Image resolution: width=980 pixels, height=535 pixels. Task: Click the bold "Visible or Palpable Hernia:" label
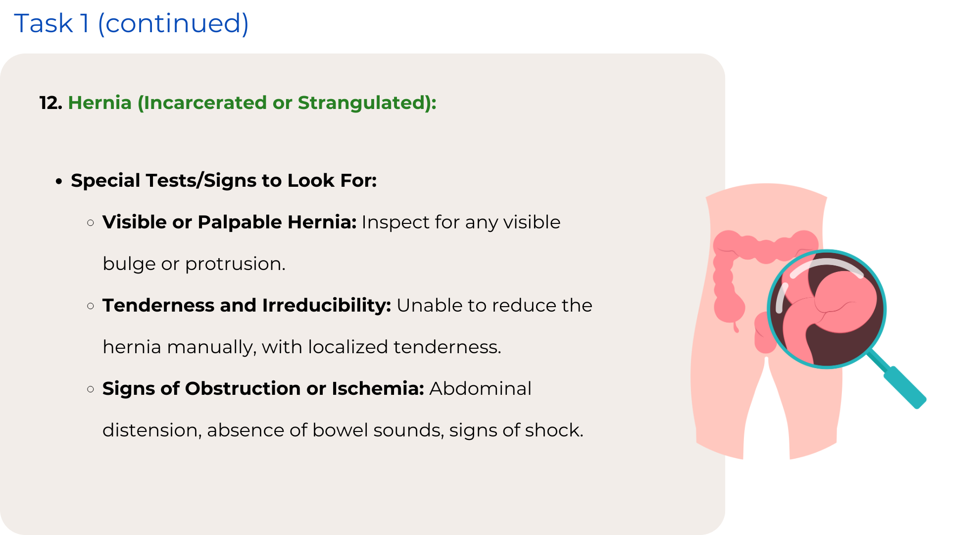coord(229,222)
